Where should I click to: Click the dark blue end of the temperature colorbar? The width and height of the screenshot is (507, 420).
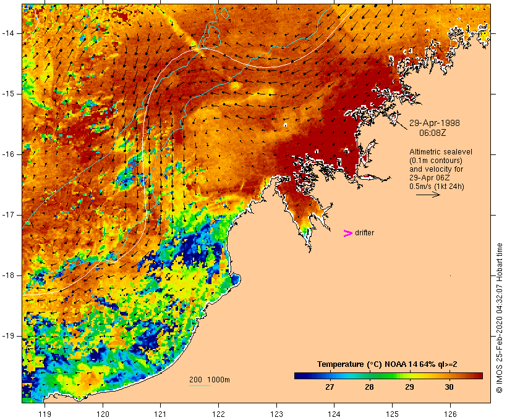coord(300,376)
